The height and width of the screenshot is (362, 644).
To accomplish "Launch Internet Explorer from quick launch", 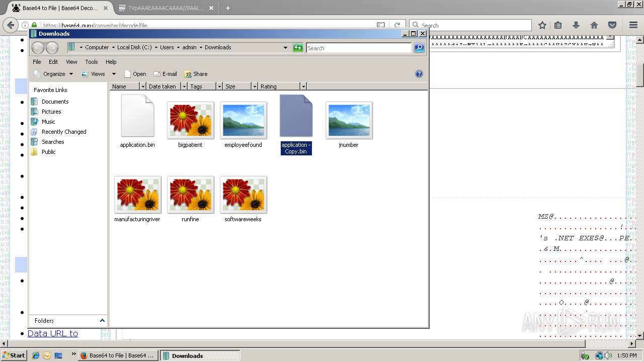I will pyautogui.click(x=36, y=355).
